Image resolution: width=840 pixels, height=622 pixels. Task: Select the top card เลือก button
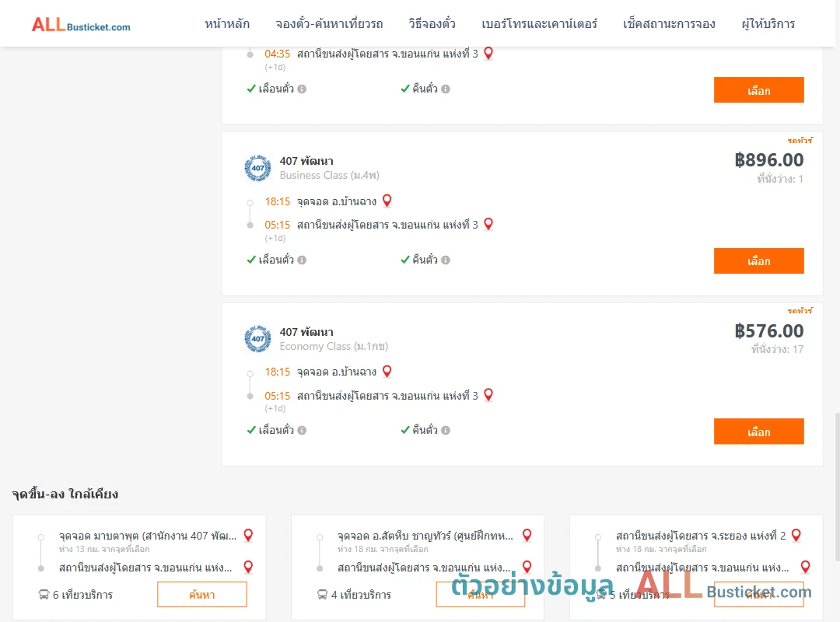point(758,90)
